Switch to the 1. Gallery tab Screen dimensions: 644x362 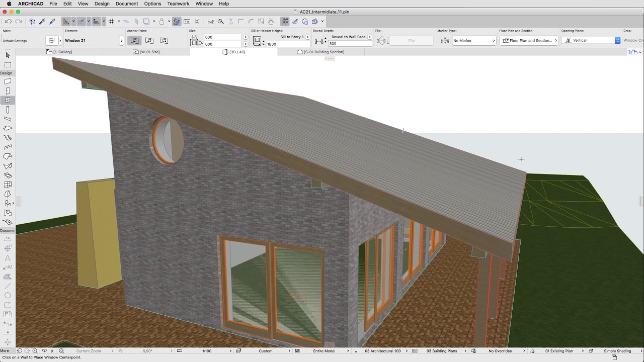(59, 52)
